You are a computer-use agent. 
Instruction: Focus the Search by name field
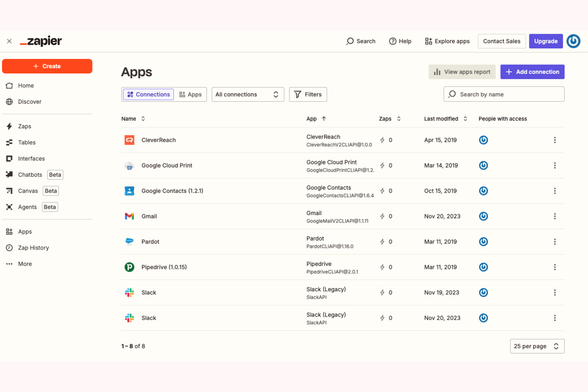(x=504, y=94)
